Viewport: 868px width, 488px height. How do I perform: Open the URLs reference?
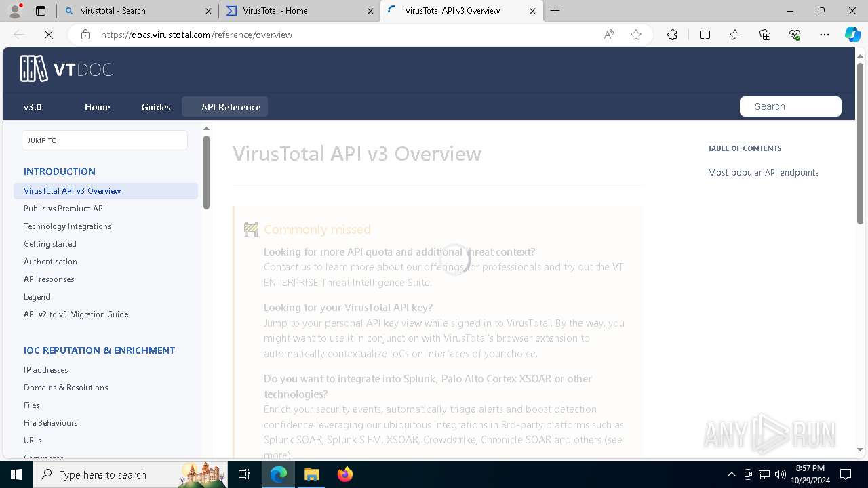[33, 441]
